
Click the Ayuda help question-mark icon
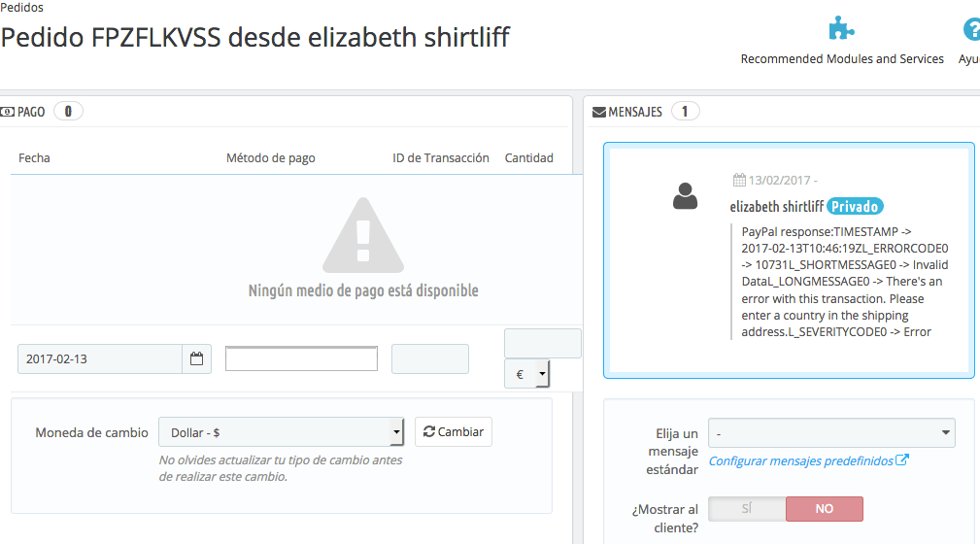(972, 29)
